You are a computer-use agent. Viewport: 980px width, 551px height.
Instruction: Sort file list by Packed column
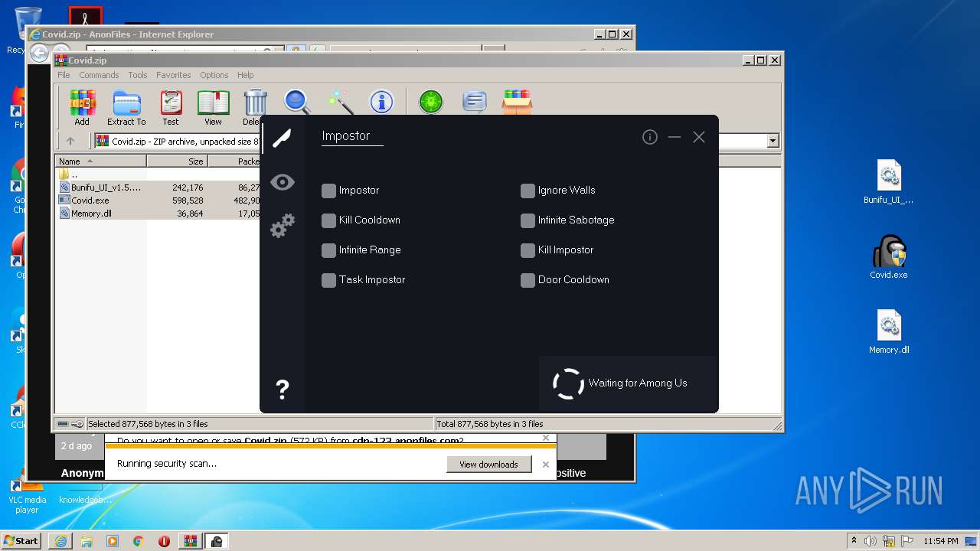(234, 161)
